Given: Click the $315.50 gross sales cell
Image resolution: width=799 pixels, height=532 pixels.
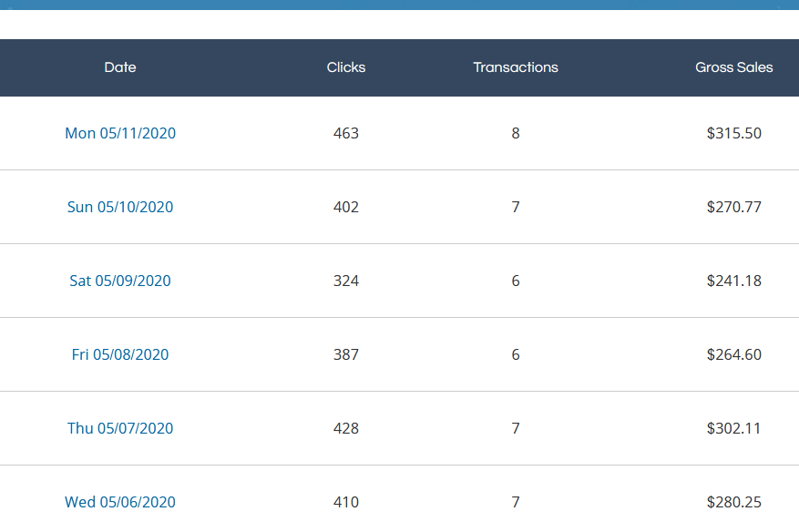Looking at the screenshot, I should point(733,133).
